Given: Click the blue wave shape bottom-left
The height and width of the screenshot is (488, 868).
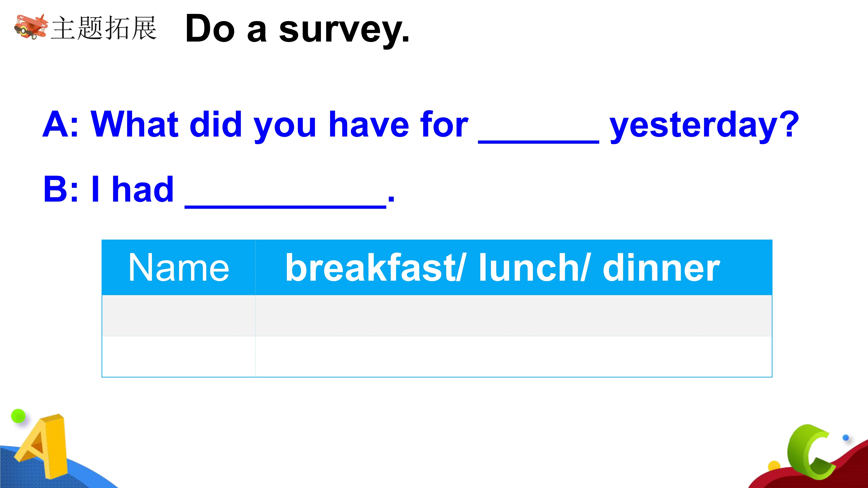Looking at the screenshot, I should click(50, 468).
